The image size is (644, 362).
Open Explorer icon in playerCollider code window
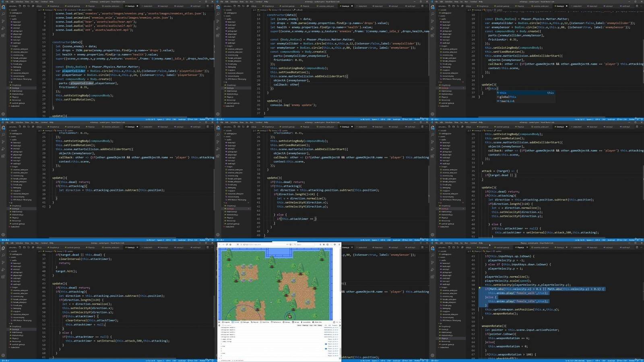[x=3, y=7]
